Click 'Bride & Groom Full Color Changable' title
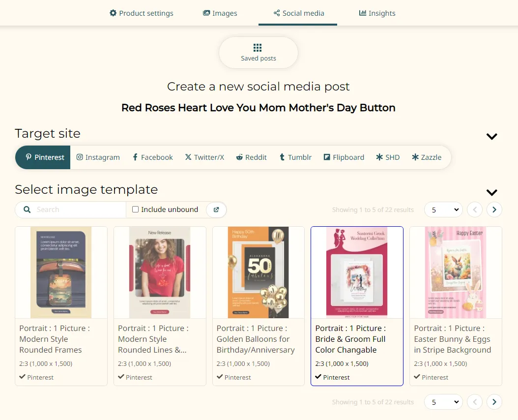 coord(350,344)
